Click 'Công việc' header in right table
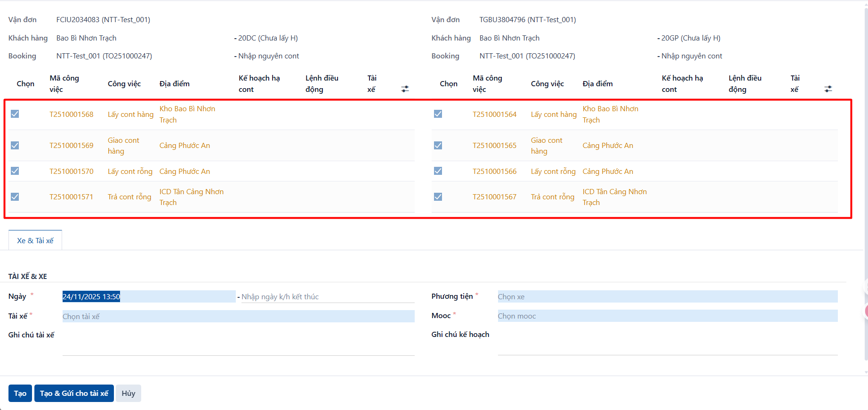Viewport: 868px width, 410px height. pyautogui.click(x=547, y=84)
